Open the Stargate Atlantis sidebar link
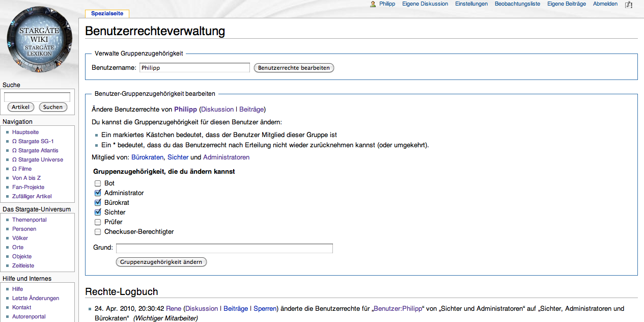 click(35, 150)
